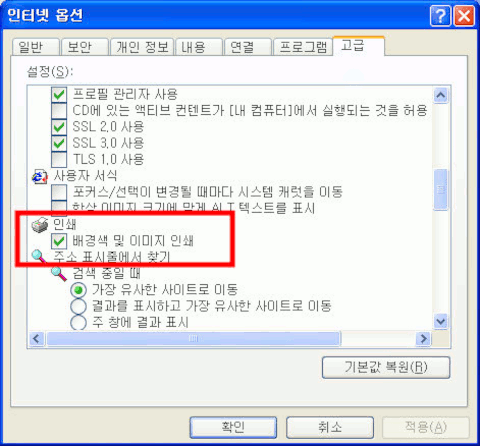This screenshot has height=446, width=480.
Task: Click the magnifier icon beside 주소 표시줄에서 찾기
Action: point(39,256)
